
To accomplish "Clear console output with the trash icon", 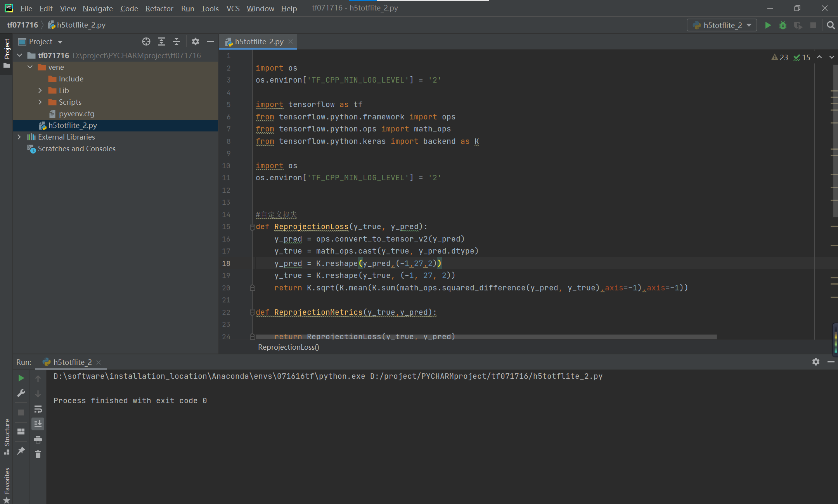I will [x=38, y=454].
